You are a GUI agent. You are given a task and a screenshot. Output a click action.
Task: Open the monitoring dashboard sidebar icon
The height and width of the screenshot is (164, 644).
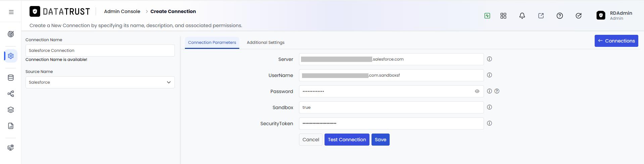coord(11,148)
